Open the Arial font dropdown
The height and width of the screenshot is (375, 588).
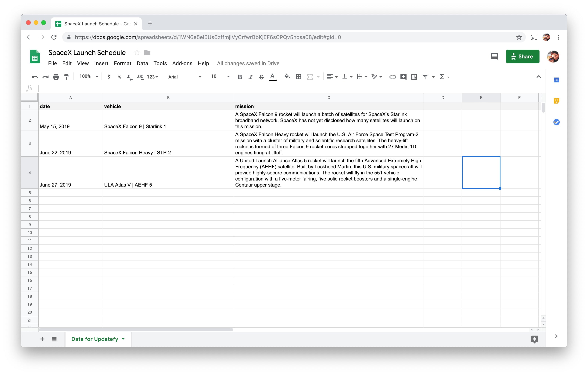point(185,77)
